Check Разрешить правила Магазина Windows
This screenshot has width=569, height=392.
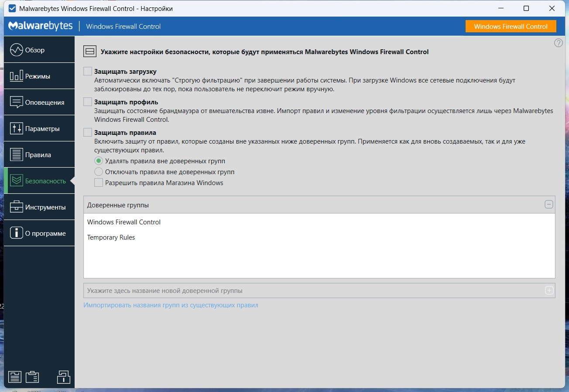pyautogui.click(x=99, y=183)
